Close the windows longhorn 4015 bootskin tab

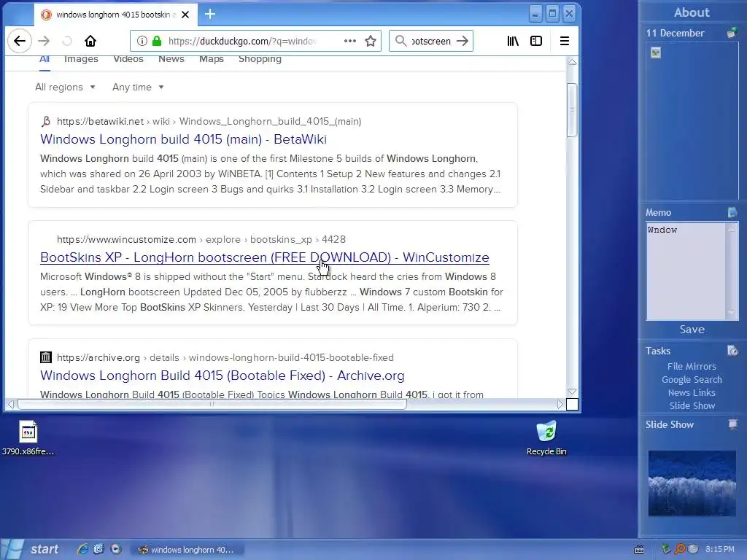click(x=185, y=15)
